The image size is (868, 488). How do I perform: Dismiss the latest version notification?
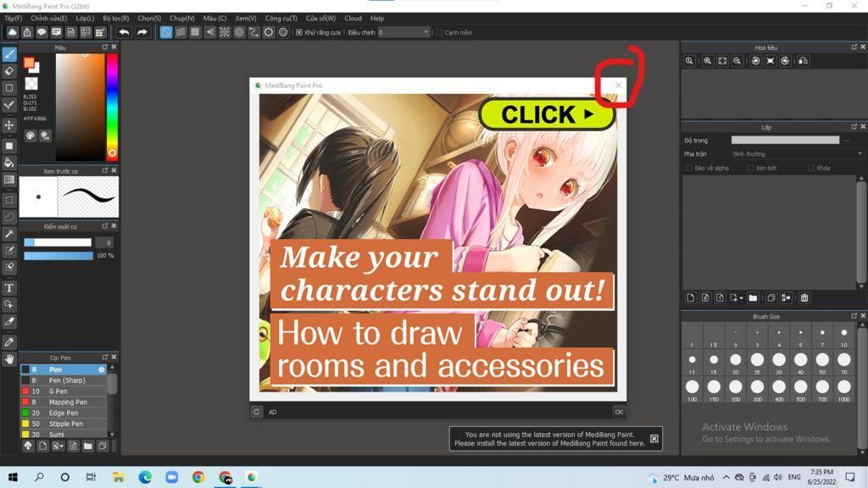[x=654, y=439]
